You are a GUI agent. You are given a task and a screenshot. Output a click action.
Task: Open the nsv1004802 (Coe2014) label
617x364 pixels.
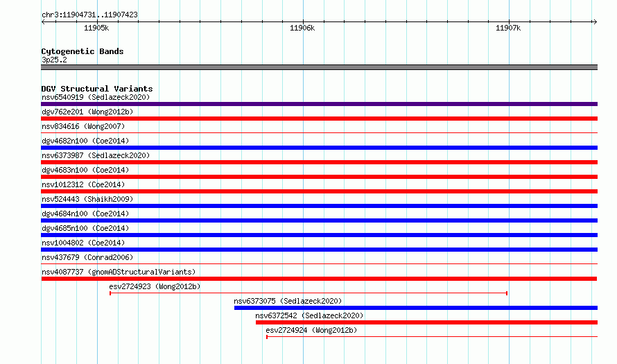pos(83,243)
